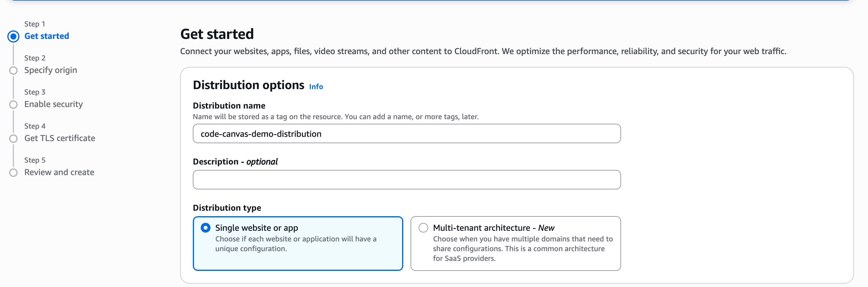Choose the Multi-tenant architecture radio button
Screen dimensions: 868x287
423,228
